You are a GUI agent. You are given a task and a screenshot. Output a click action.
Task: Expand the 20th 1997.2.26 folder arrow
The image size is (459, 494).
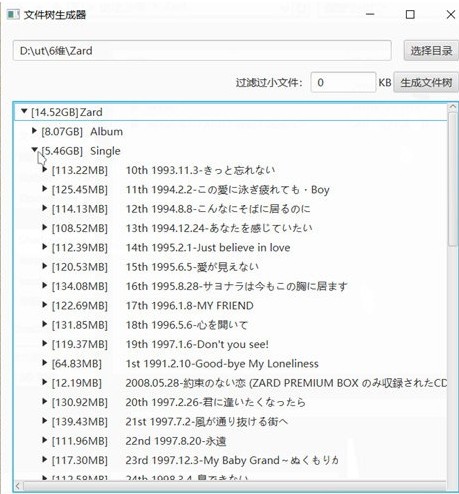point(44,401)
